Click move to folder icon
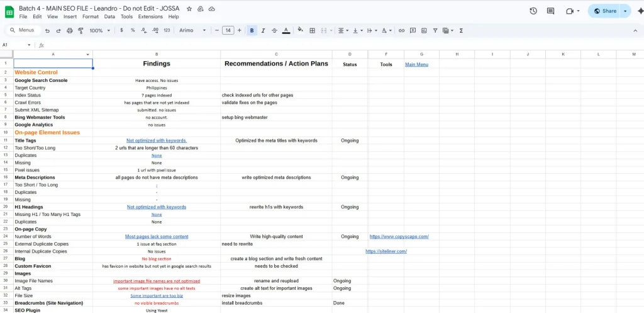644x313 pixels. (x=201, y=9)
